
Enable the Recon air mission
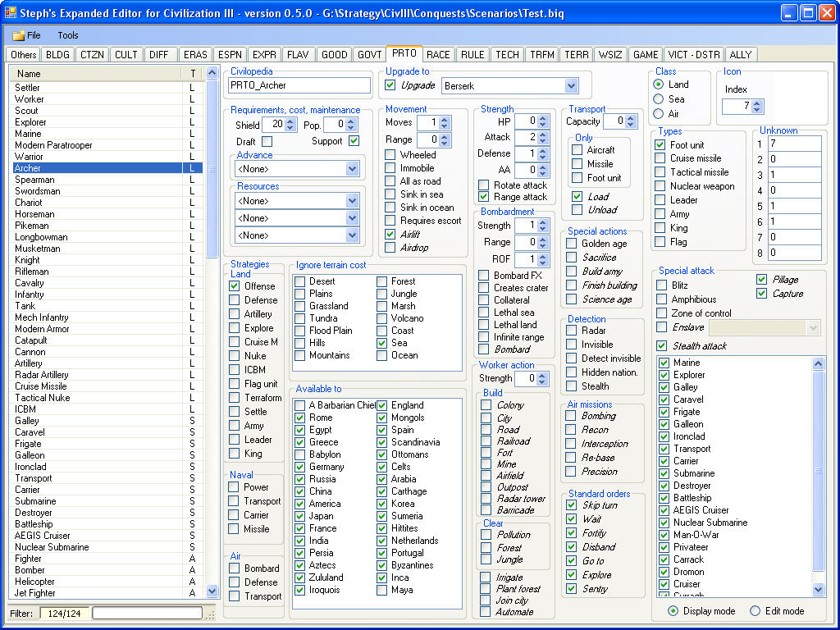(571, 430)
